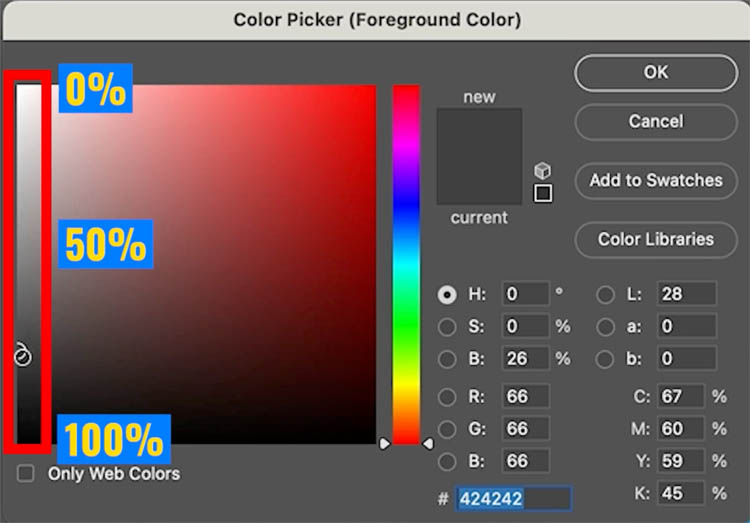Click the web-safe color square icon
The width and height of the screenshot is (750, 523).
543,193
